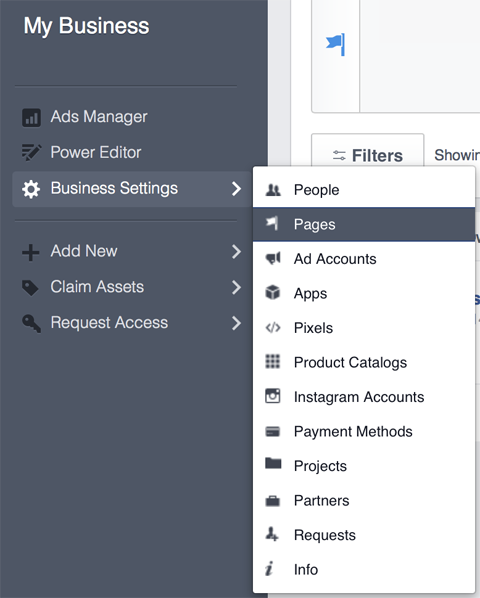
Task: Click the Pixels code brackets icon
Action: pos(273,328)
